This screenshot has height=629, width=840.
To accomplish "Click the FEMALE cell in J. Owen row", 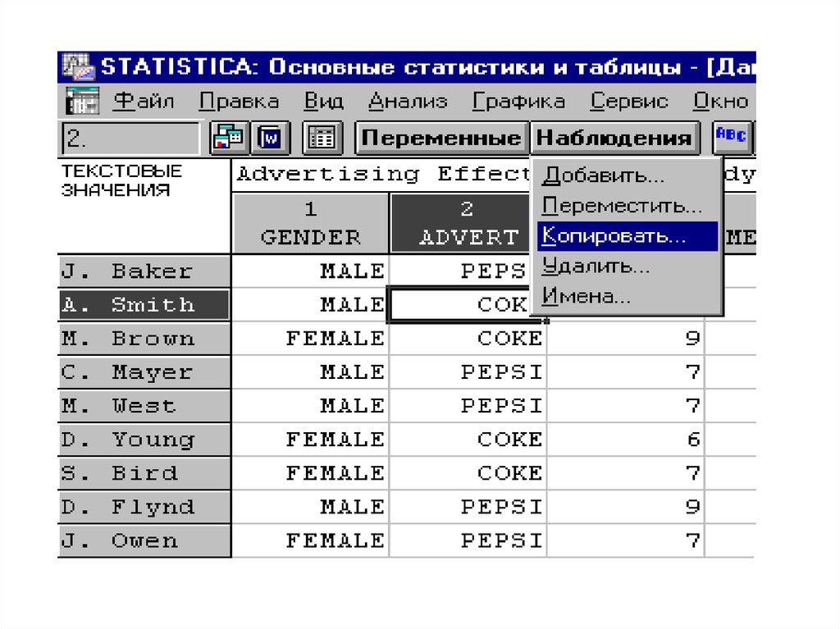I will (311, 541).
